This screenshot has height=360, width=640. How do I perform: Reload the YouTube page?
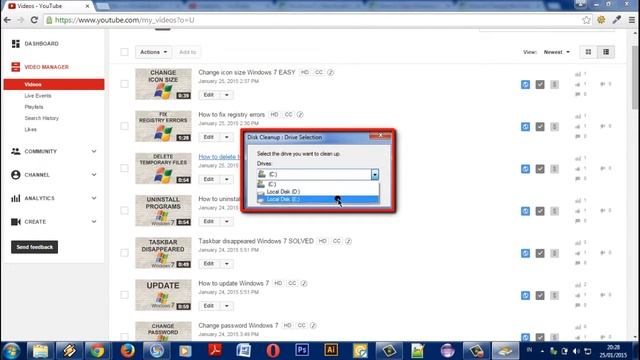click(x=34, y=20)
